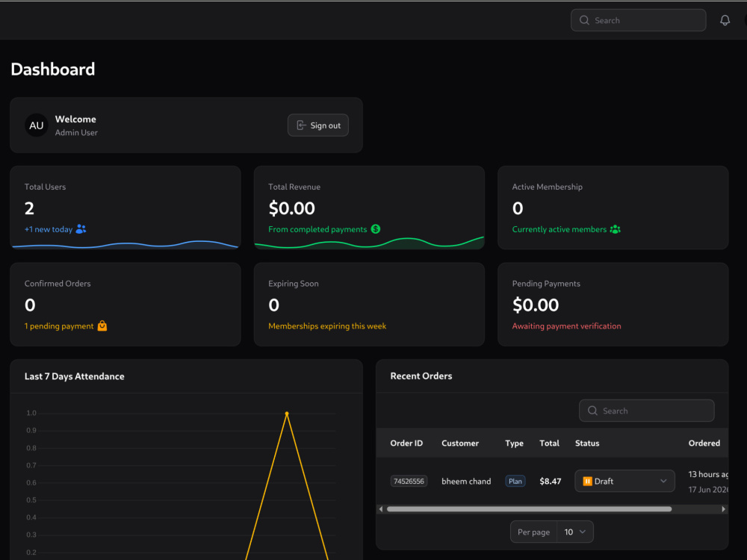The height and width of the screenshot is (560, 747).
Task: Click the 1 pending payment text
Action: (59, 326)
